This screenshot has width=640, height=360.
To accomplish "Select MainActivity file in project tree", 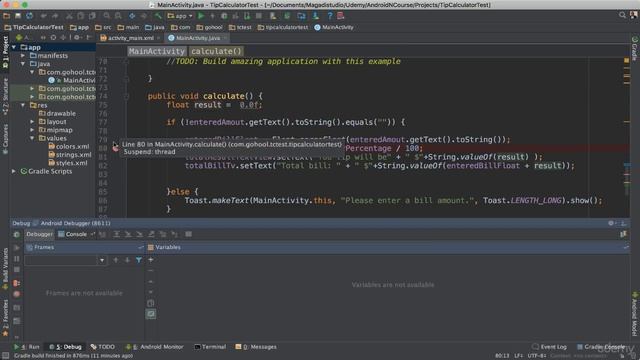I will point(72,80).
